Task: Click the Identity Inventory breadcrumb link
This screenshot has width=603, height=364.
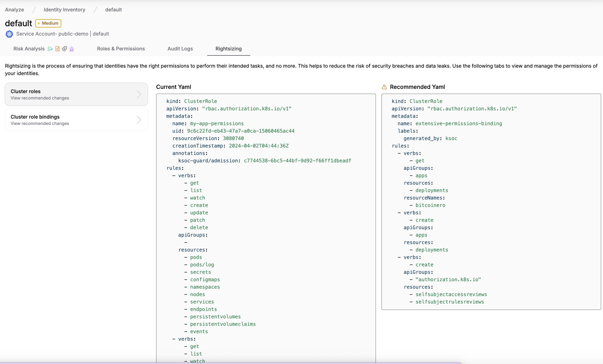Action: (x=65, y=10)
